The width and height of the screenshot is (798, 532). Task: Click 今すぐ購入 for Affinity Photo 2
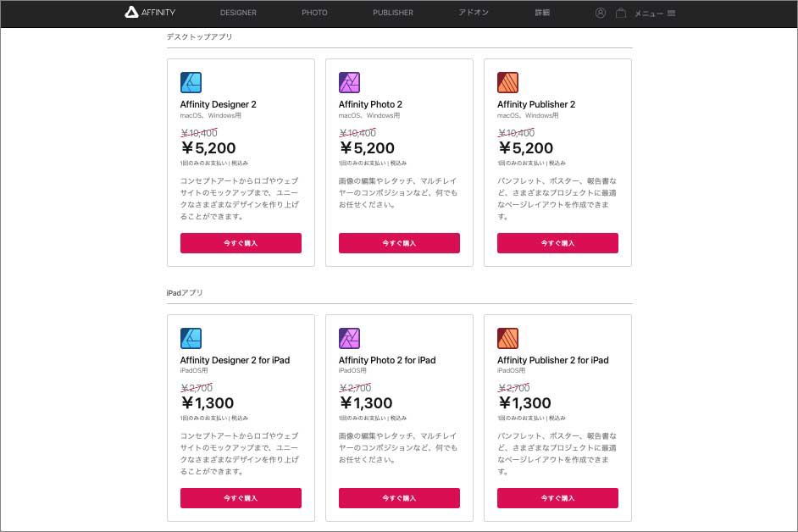click(x=399, y=242)
